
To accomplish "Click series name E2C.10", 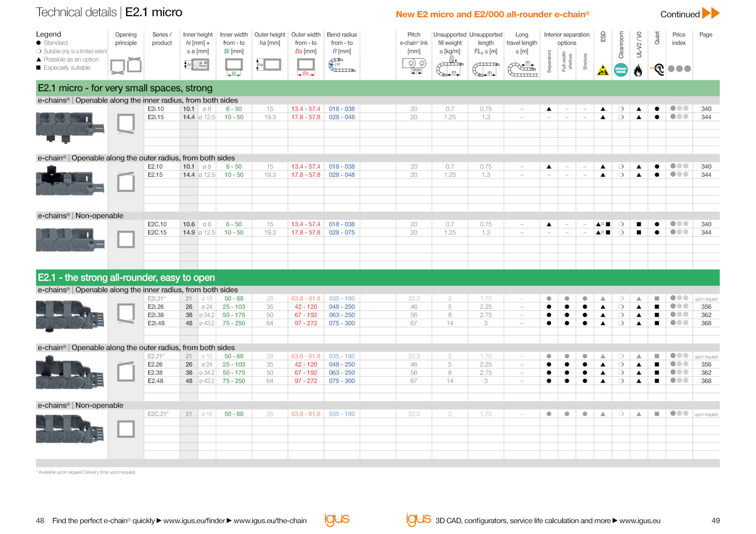I will point(157,224).
